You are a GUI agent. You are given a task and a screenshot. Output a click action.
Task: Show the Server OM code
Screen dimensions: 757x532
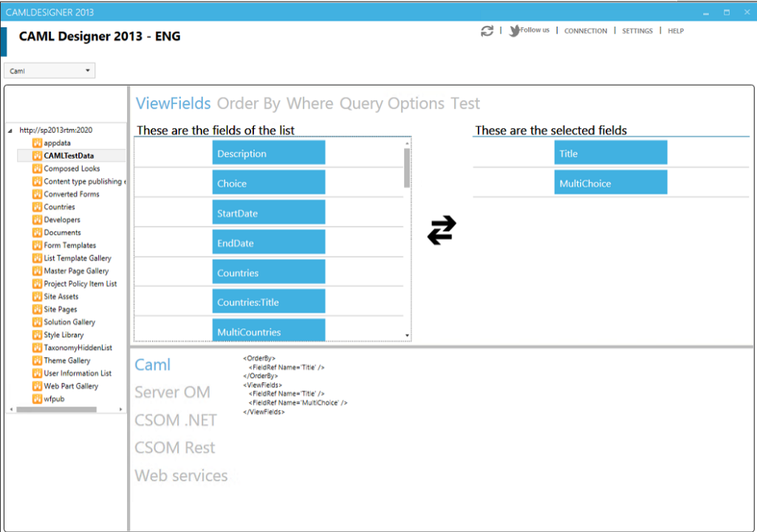172,392
